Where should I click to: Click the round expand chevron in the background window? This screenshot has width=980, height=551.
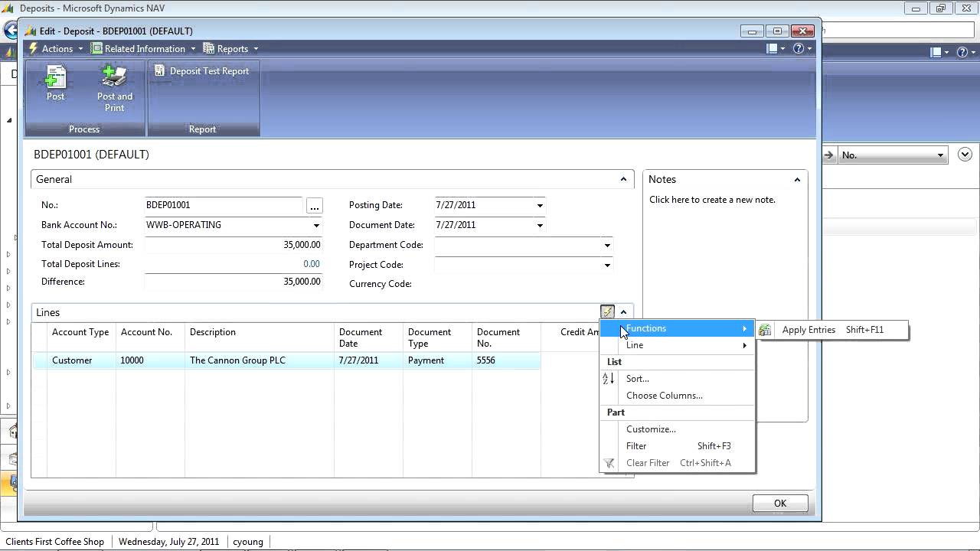click(965, 155)
